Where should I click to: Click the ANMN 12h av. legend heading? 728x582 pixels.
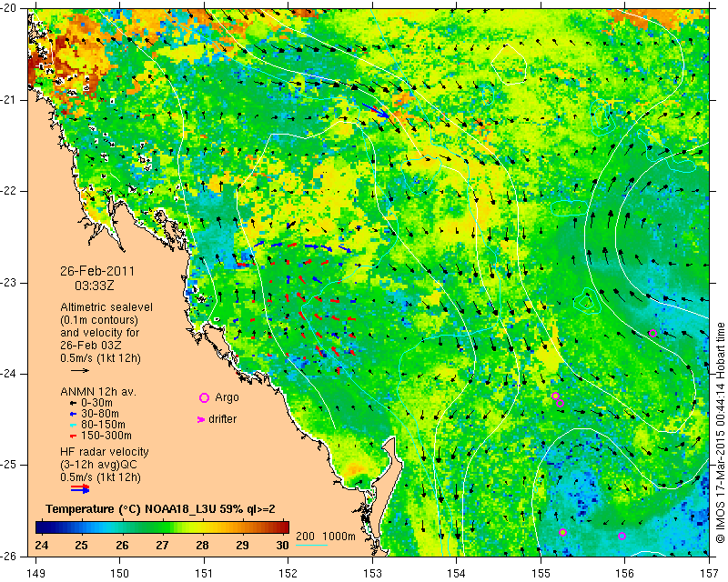(x=98, y=392)
